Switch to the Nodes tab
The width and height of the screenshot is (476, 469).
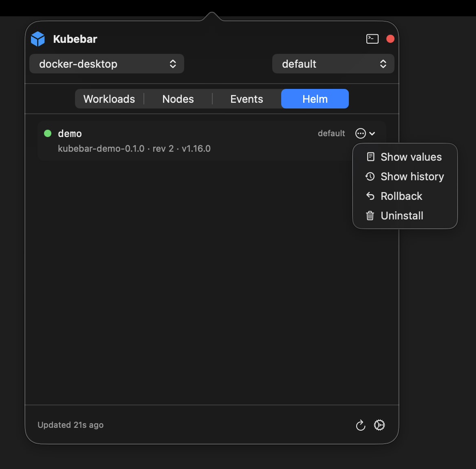point(178,99)
